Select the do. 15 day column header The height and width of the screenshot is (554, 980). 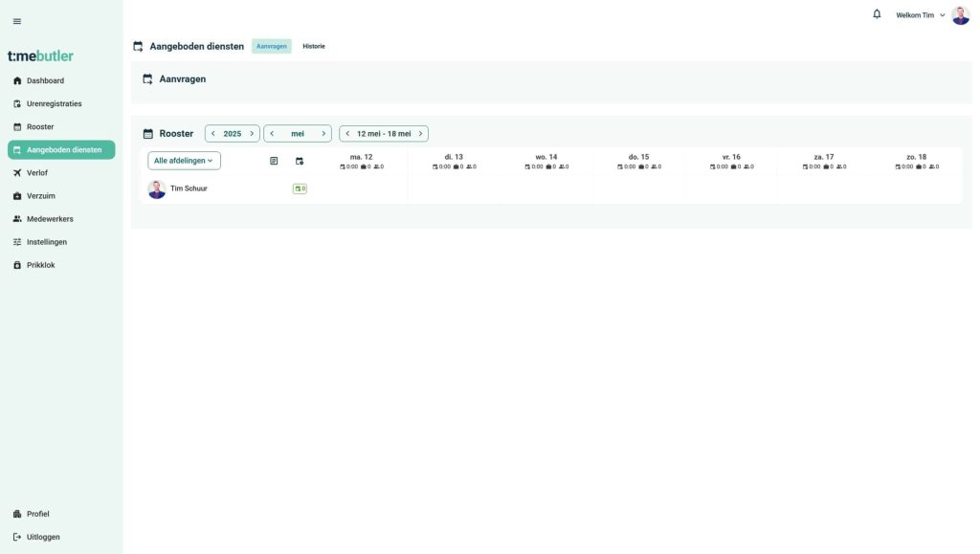coord(638,161)
